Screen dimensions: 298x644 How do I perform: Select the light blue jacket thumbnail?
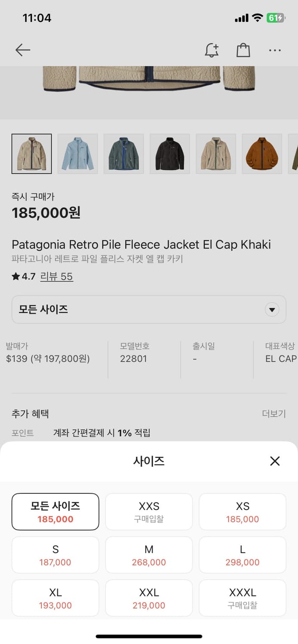pyautogui.click(x=78, y=154)
